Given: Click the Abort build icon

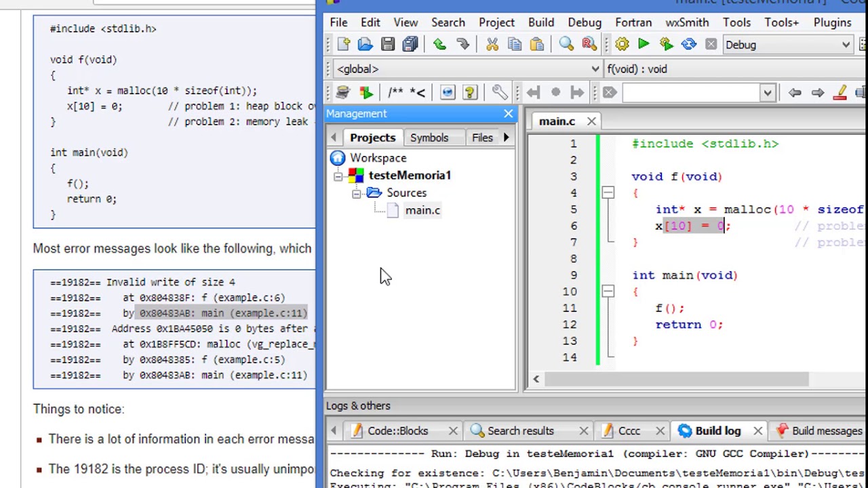Looking at the screenshot, I should click(711, 45).
